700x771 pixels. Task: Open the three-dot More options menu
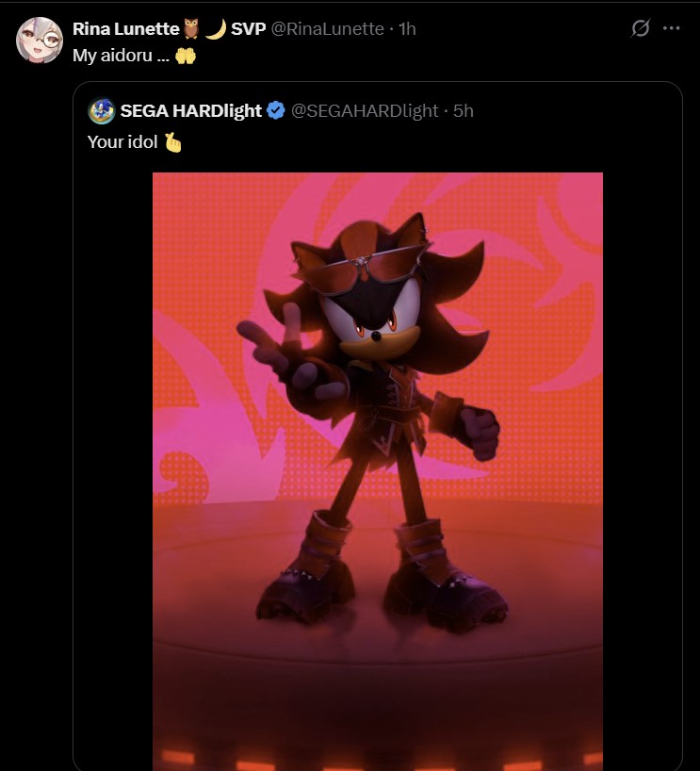coord(672,28)
